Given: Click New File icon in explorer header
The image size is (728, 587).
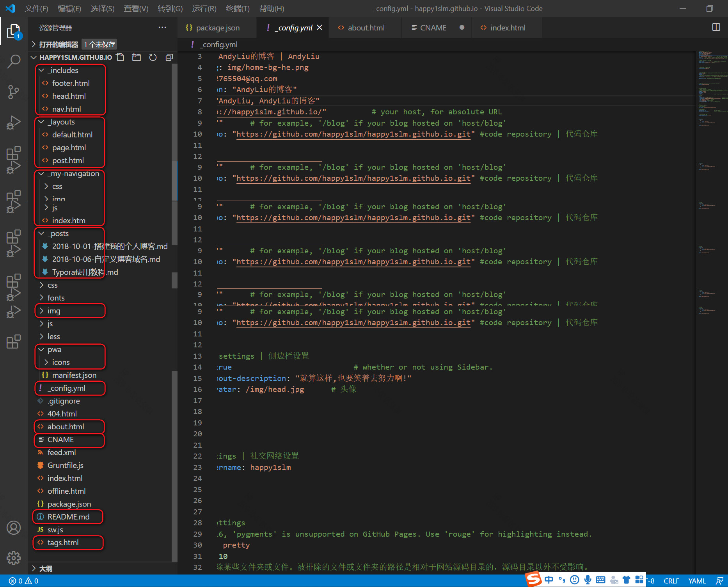Looking at the screenshot, I should tap(120, 57).
